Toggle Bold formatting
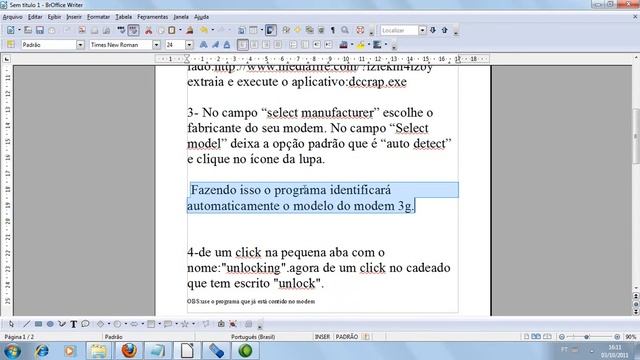The width and height of the screenshot is (640, 360). (x=203, y=44)
